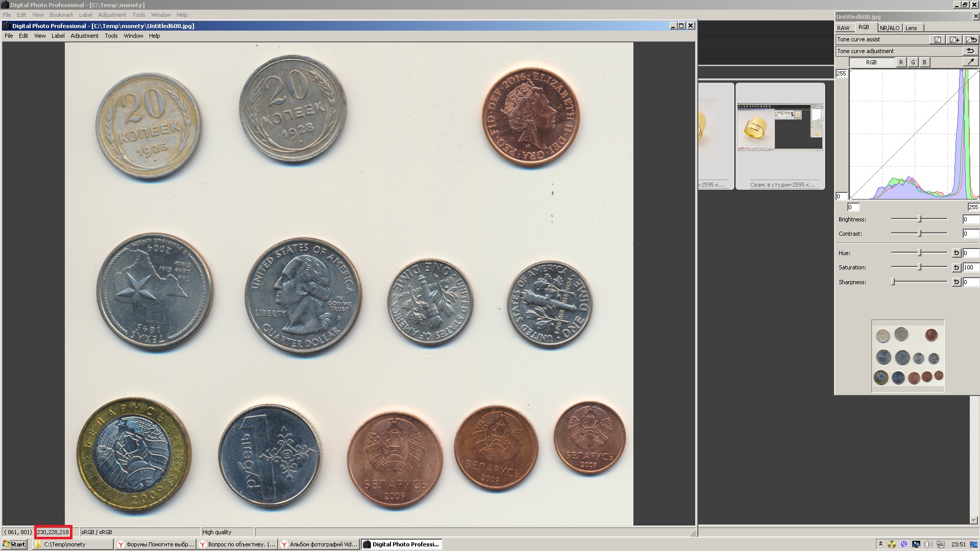
Task: Select the G channel button
Action: coord(913,62)
